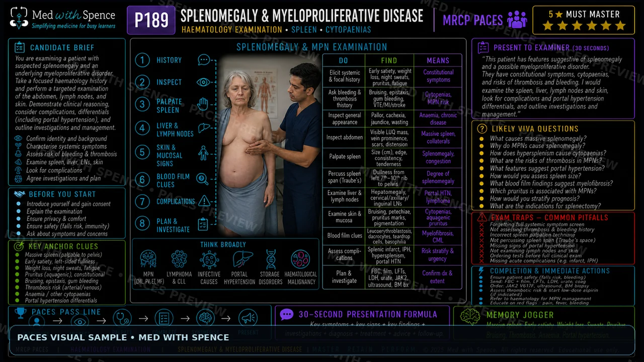The image size is (644, 362).
Task: Click the Exam Traps warning triangle icon
Action: pos(482,217)
